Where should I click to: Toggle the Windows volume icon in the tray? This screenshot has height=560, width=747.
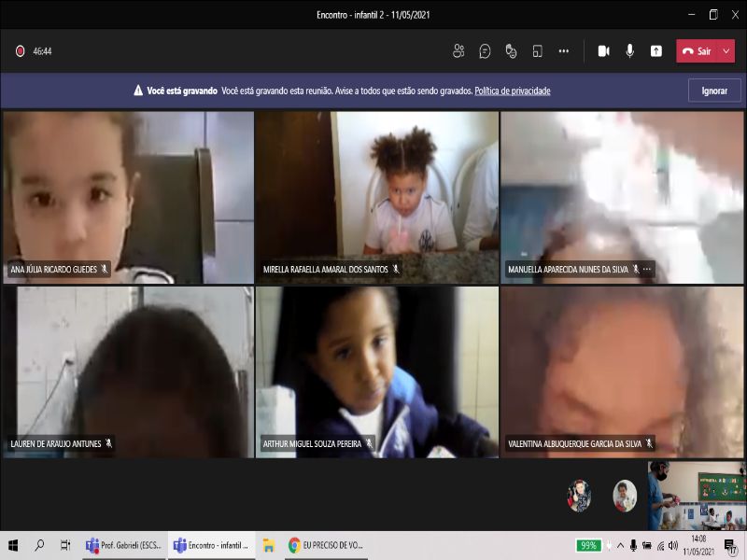673,546
